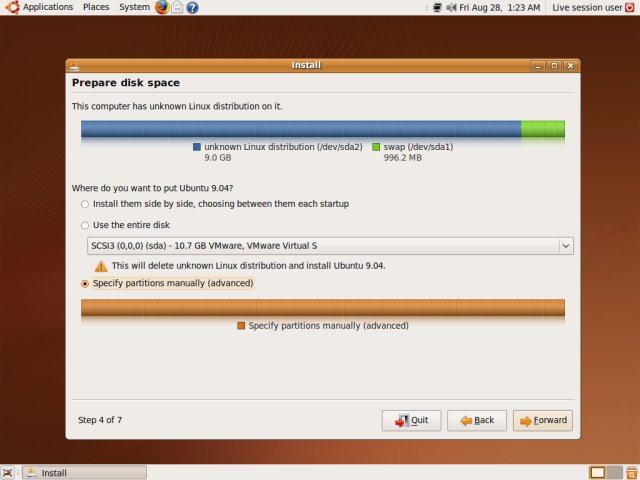
Task: Click the red power/shutdown icon
Action: pos(630,7)
